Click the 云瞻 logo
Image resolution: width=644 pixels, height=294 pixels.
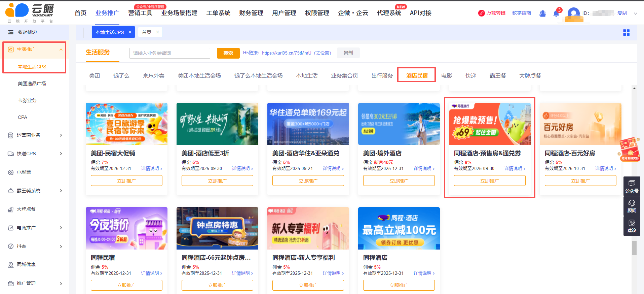(x=30, y=13)
